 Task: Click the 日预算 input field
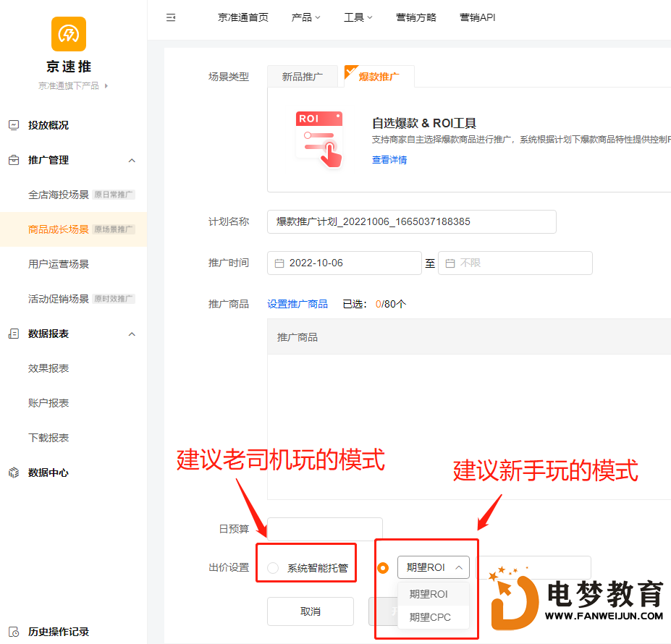[x=325, y=530]
